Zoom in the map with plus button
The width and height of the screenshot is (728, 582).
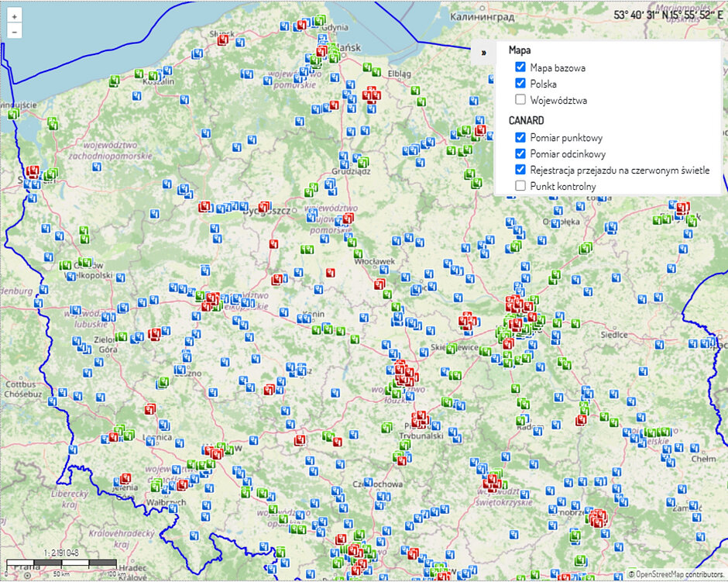[15, 16]
